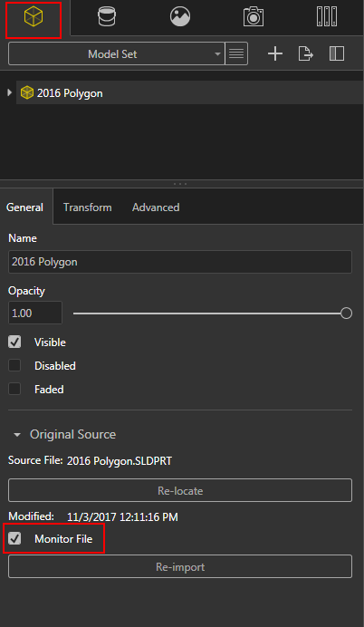Viewport: 364px width, 627px height.
Task: Toggle the split panel layout icon
Action: (x=337, y=53)
